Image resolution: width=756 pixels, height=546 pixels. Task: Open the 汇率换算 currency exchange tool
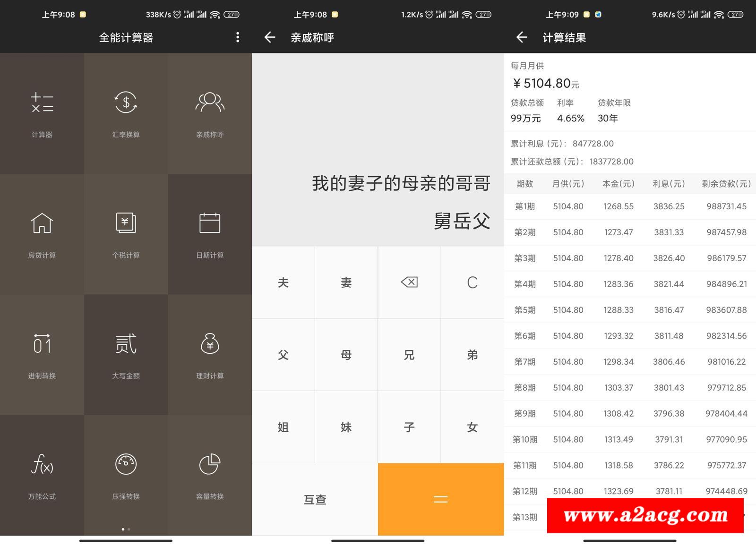[126, 113]
